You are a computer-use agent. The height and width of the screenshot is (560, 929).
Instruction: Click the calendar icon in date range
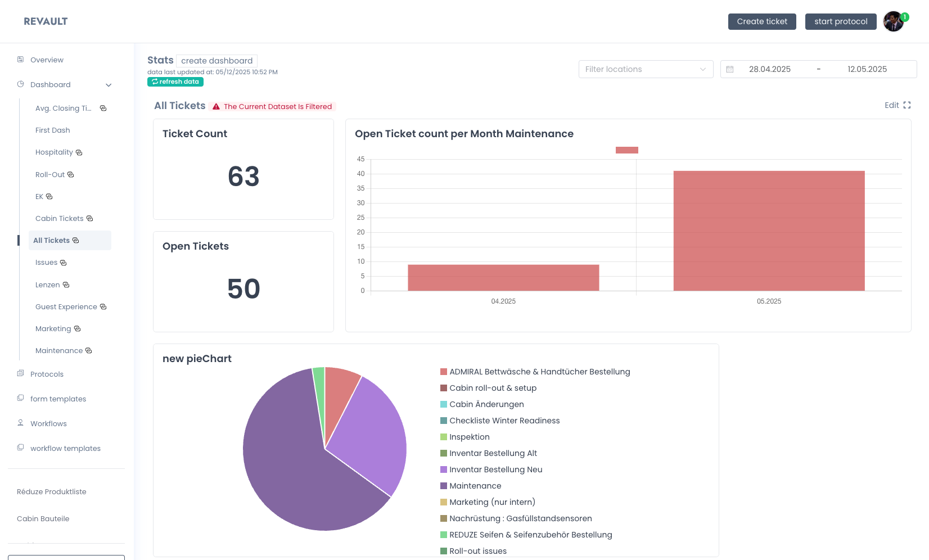730,69
